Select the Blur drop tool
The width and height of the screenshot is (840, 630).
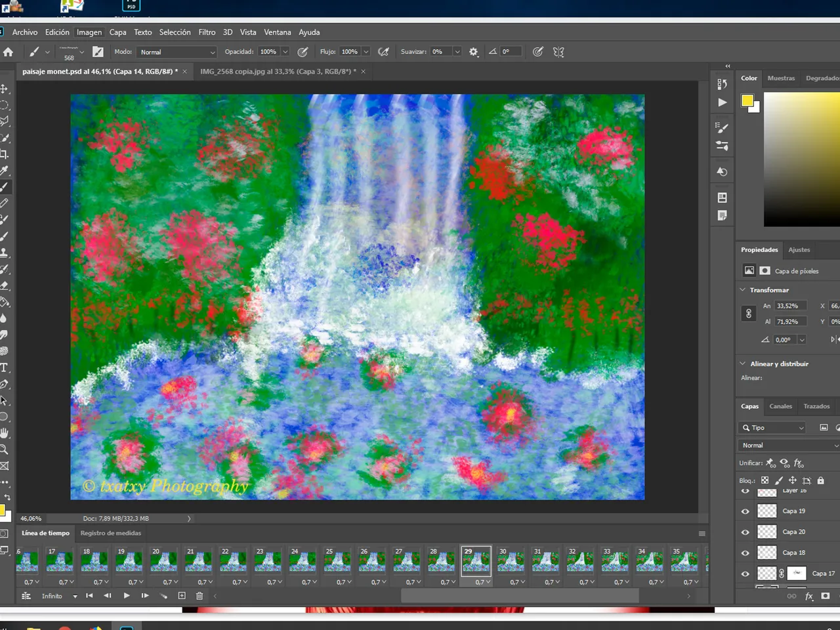(4, 318)
